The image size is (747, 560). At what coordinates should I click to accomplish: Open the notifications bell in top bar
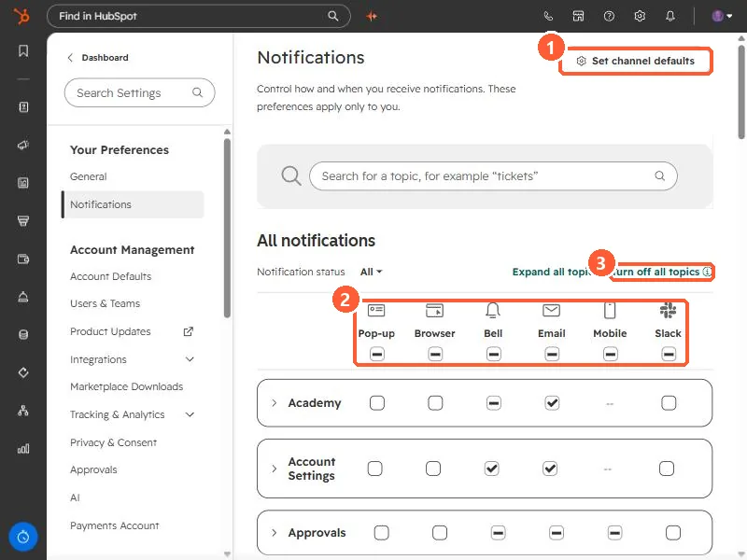point(669,16)
